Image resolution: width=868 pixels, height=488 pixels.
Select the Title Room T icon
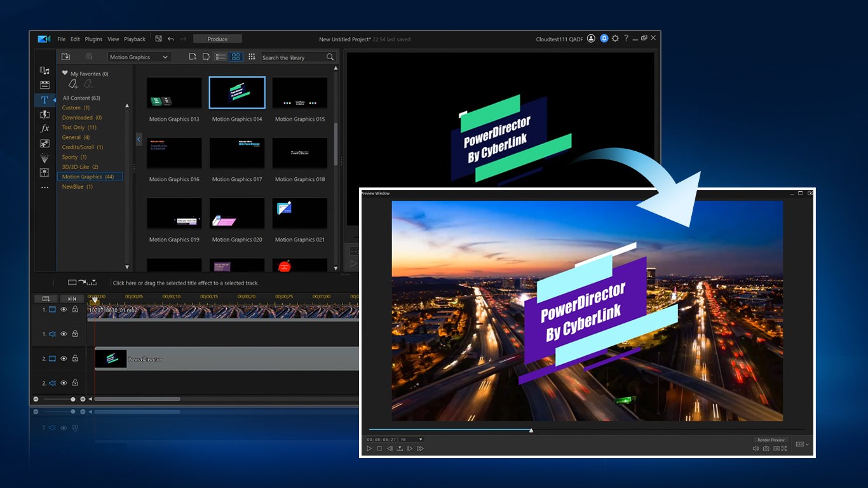tap(44, 100)
